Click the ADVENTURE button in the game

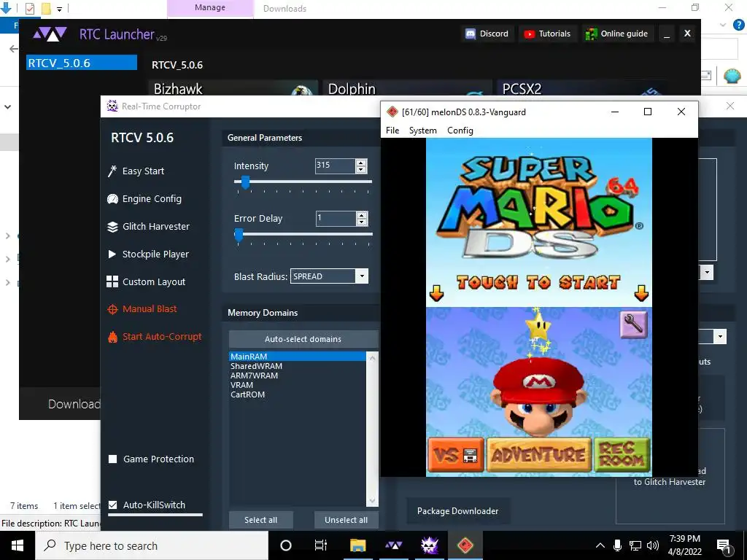[539, 455]
